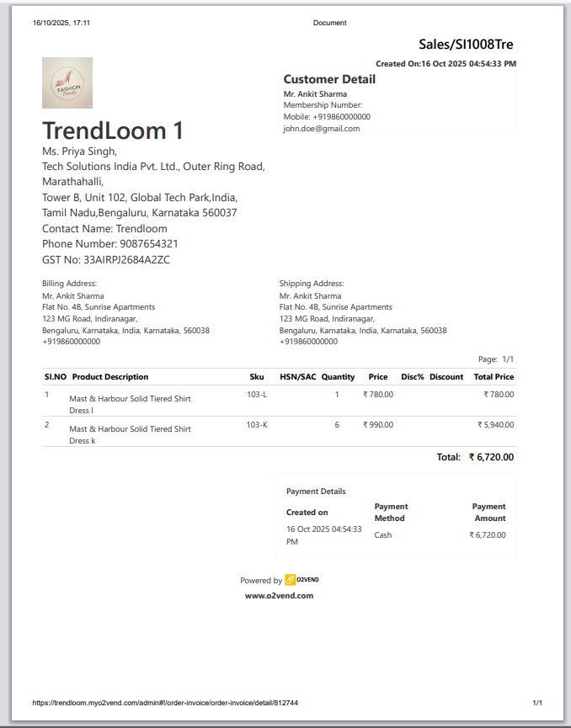This screenshot has width=571, height=728.
Task: Click the Mast & Harbour Dress k description
Action: coord(130,434)
